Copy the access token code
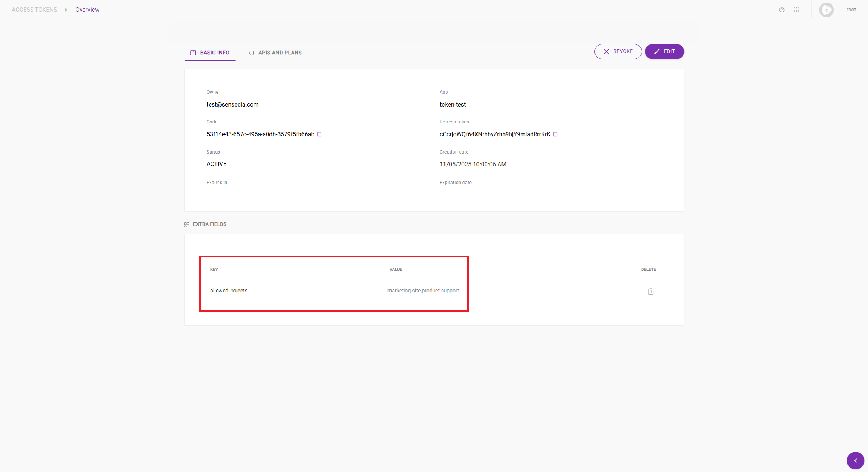868x472 pixels. coord(319,134)
